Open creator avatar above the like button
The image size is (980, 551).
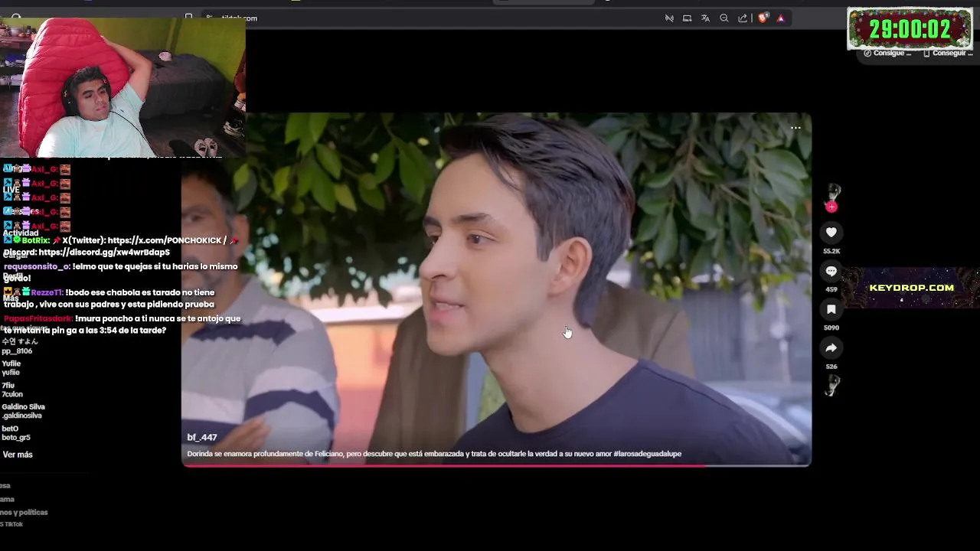coord(833,191)
